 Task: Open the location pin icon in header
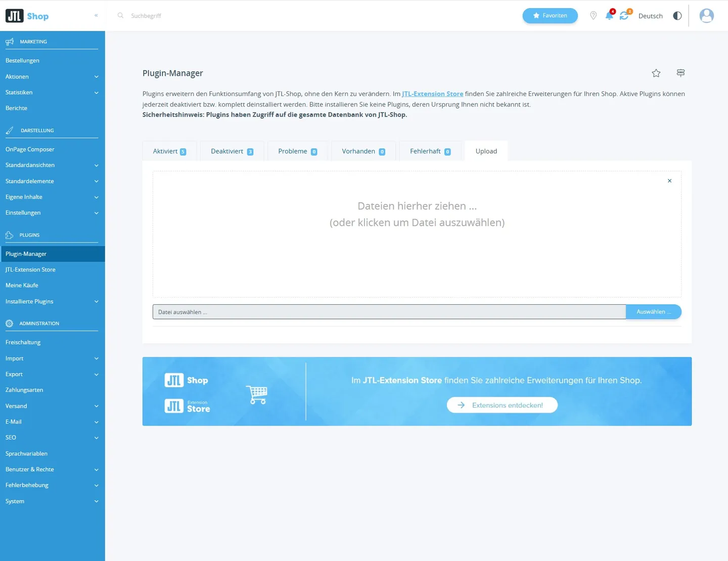[594, 16]
